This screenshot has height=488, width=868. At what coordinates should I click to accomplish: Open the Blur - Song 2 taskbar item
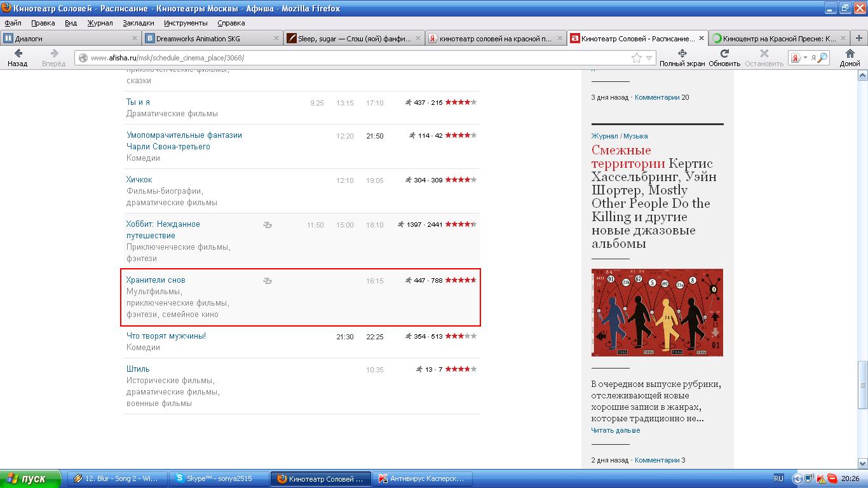(118, 478)
